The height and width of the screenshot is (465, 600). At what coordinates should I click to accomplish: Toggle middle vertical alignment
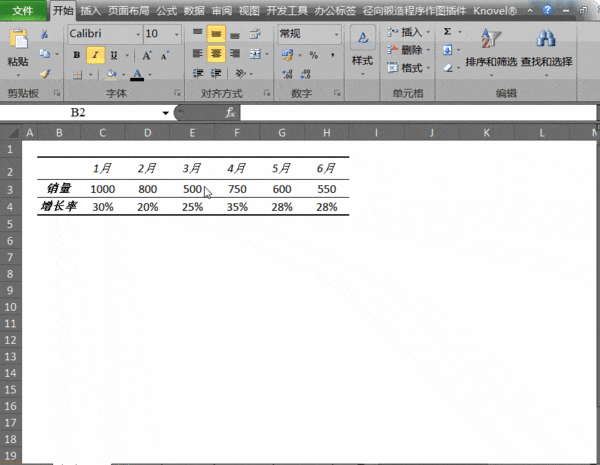point(216,34)
